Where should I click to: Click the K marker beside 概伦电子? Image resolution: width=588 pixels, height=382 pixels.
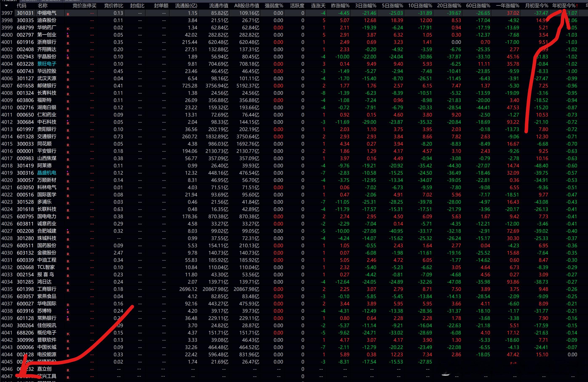(x=68, y=334)
